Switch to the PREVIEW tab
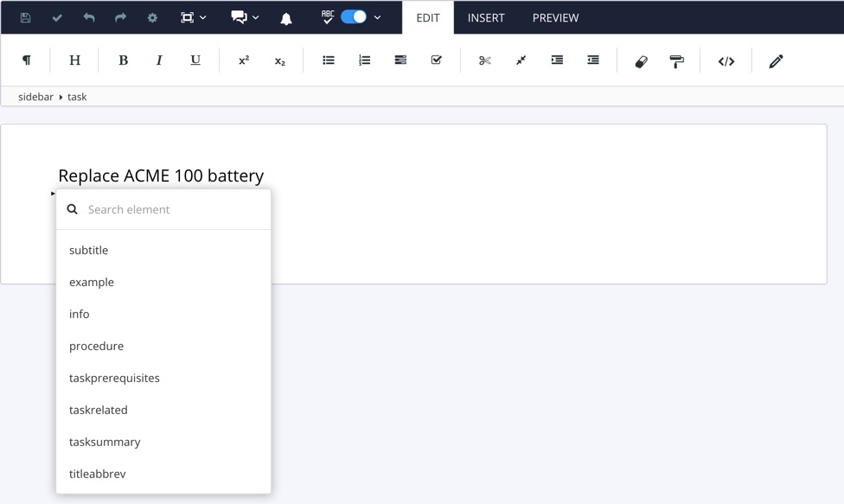Image resolution: width=844 pixels, height=504 pixels. 555,17
